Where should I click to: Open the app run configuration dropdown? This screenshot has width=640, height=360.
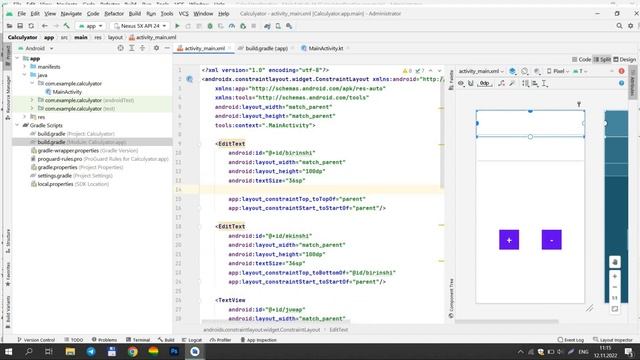point(91,26)
